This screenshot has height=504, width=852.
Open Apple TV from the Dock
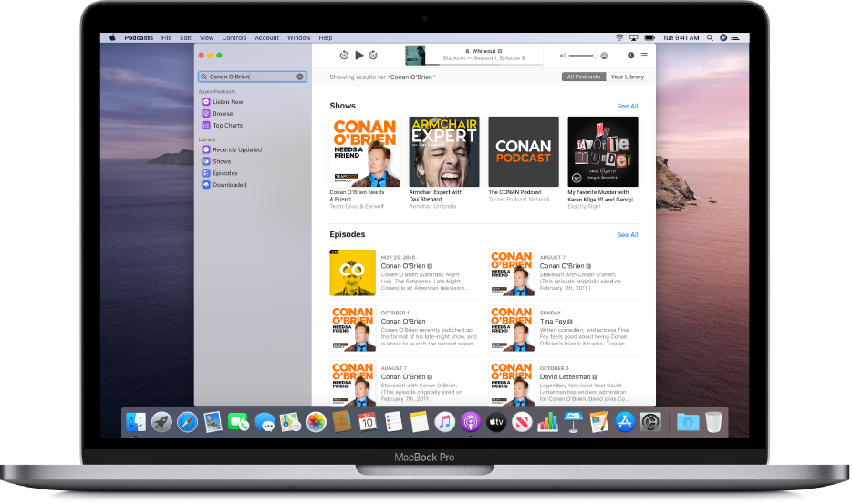pyautogui.click(x=496, y=422)
